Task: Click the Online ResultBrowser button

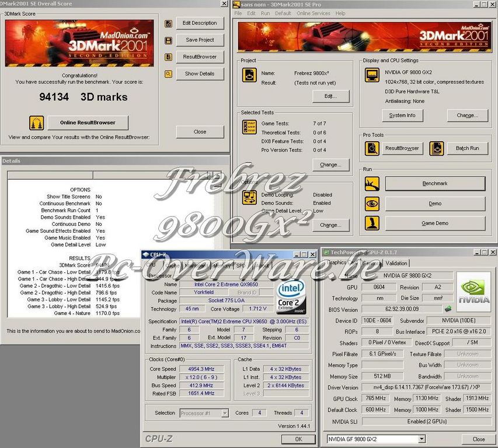Action: pyautogui.click(x=88, y=123)
